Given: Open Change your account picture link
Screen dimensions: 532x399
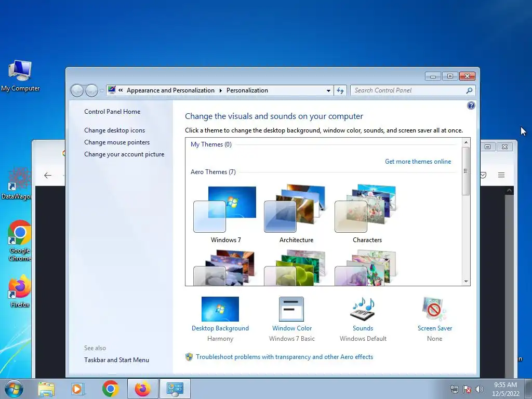Looking at the screenshot, I should click(124, 154).
